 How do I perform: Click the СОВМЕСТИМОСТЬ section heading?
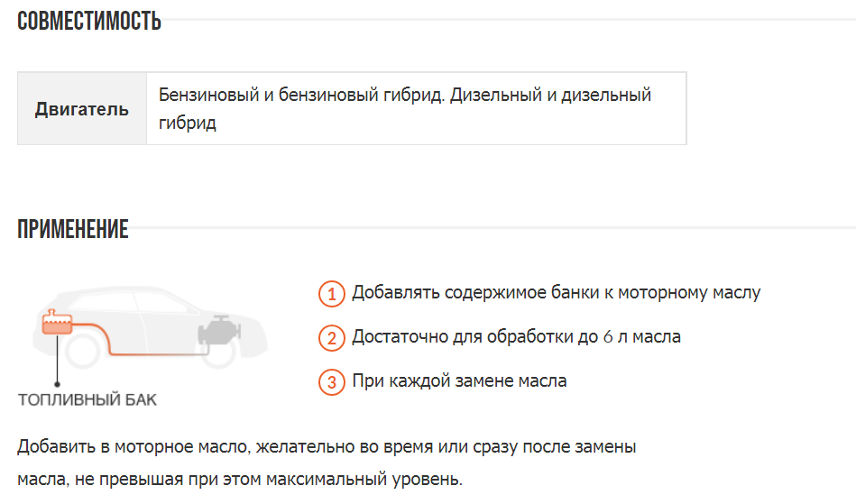[89, 21]
